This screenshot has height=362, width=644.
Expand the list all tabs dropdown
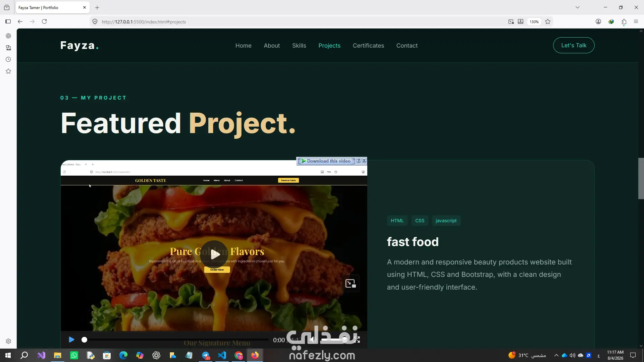[x=578, y=7]
